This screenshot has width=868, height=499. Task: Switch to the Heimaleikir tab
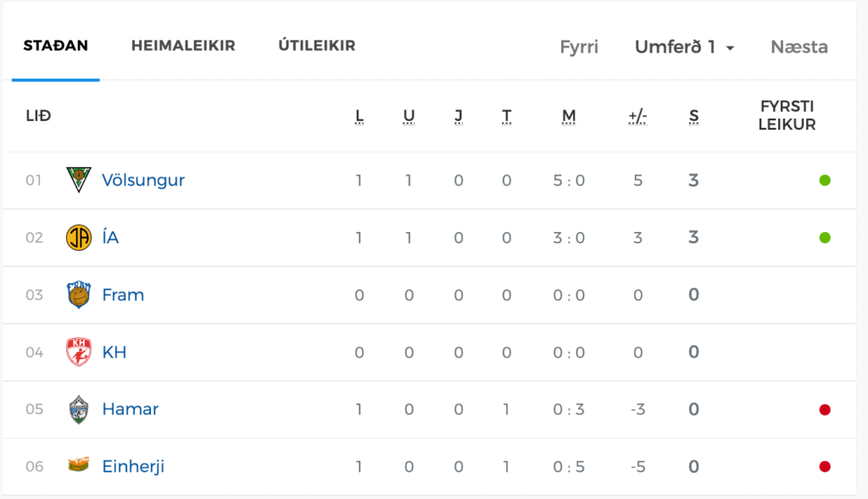(183, 46)
